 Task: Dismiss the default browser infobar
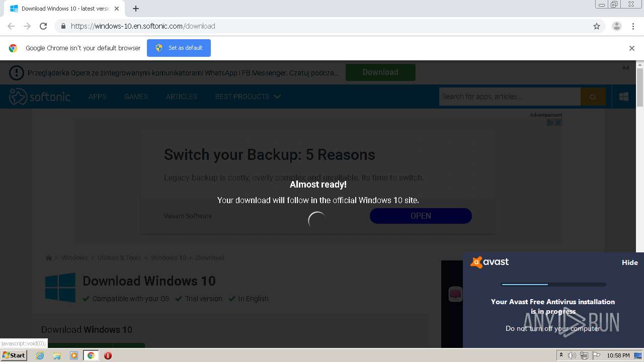tap(632, 48)
